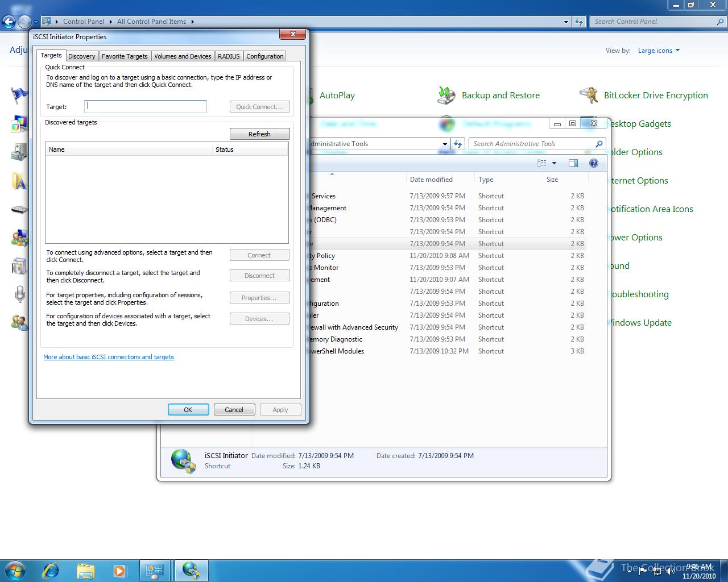Open the Action Center flag icon
Screen dimensions: 728x582
(x=19, y=95)
